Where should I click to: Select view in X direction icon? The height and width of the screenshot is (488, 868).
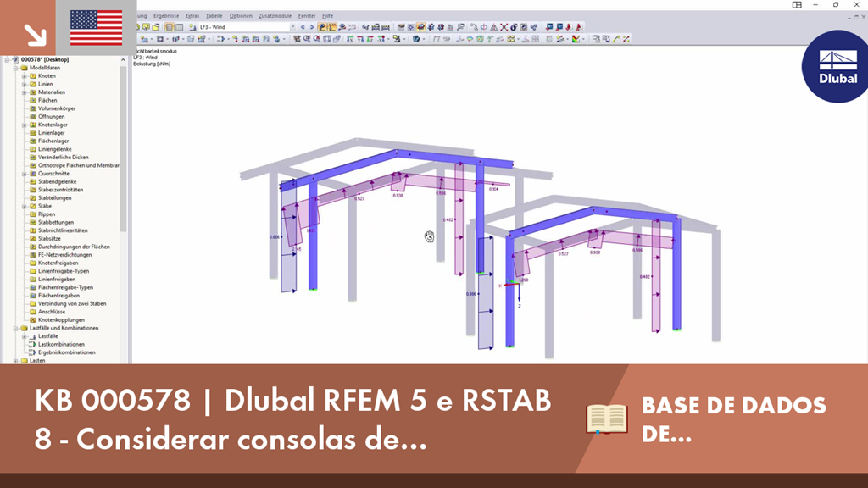point(350,39)
